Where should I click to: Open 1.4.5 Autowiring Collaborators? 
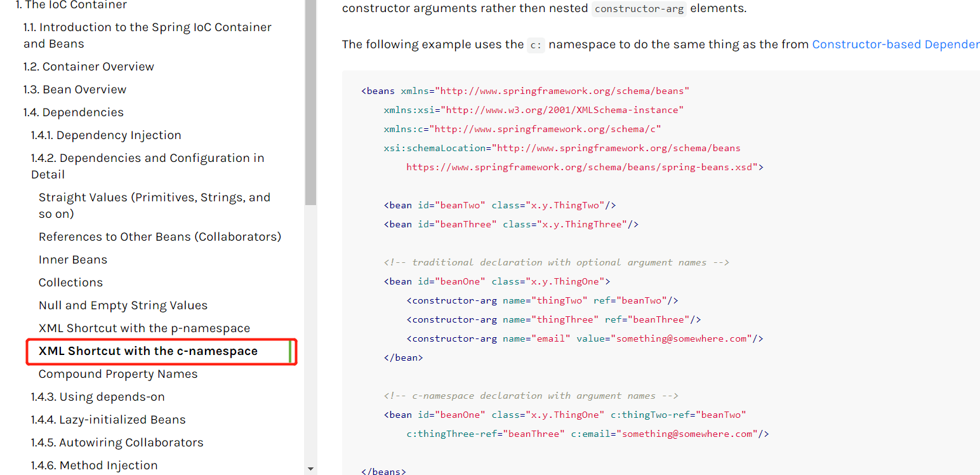117,443
